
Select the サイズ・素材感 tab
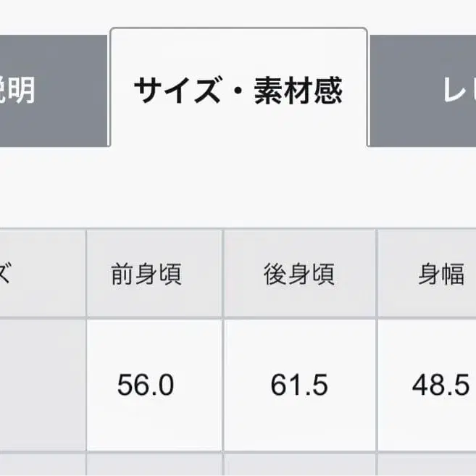tap(238, 91)
